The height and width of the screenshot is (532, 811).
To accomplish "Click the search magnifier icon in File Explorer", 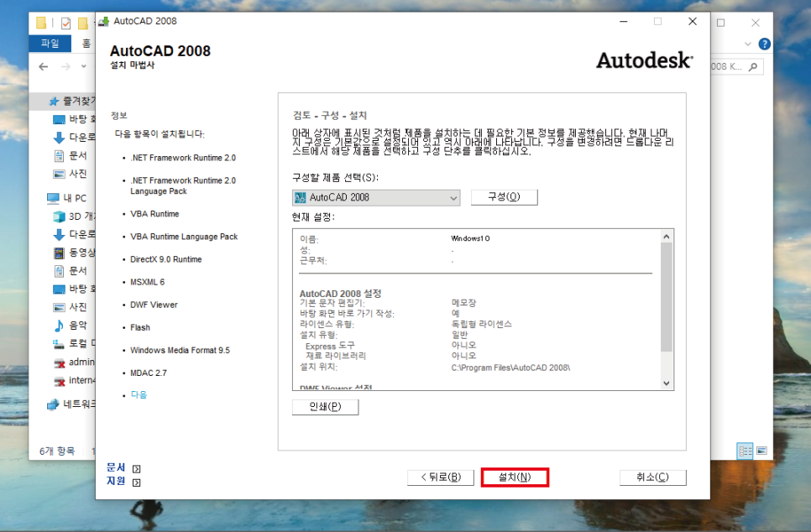I will [753, 66].
